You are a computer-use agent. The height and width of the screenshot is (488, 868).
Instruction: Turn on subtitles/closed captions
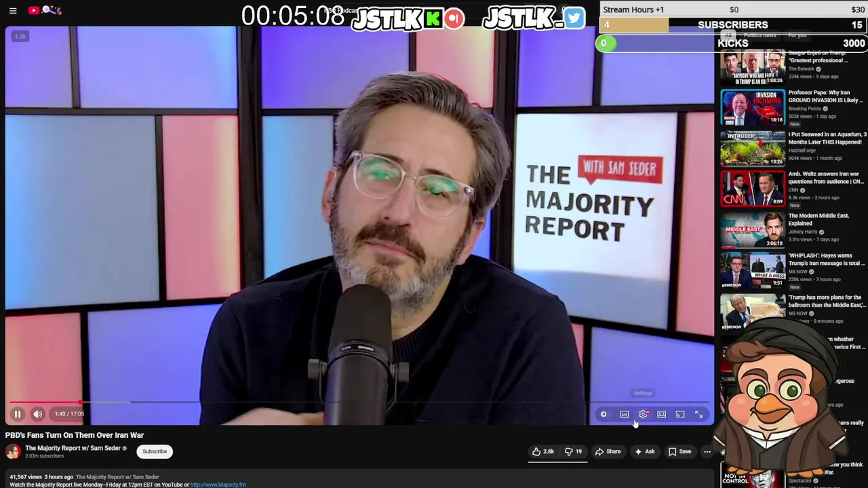[x=625, y=414]
